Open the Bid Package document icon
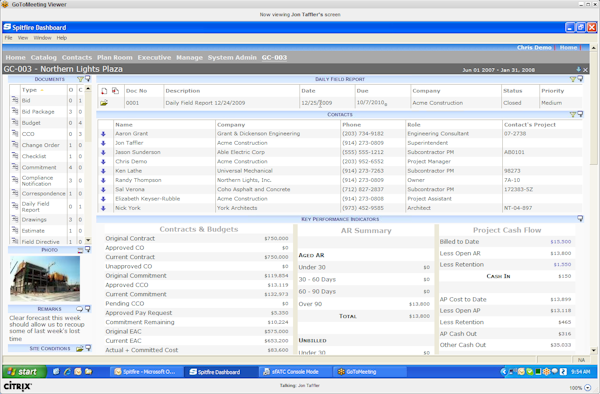Viewport: 600px width, 394px height. pos(15,111)
